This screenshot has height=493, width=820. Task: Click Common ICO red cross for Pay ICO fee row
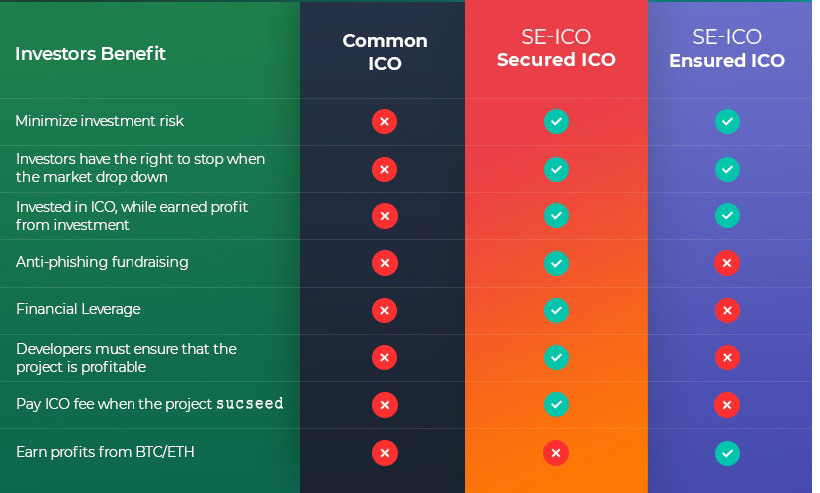pos(384,405)
